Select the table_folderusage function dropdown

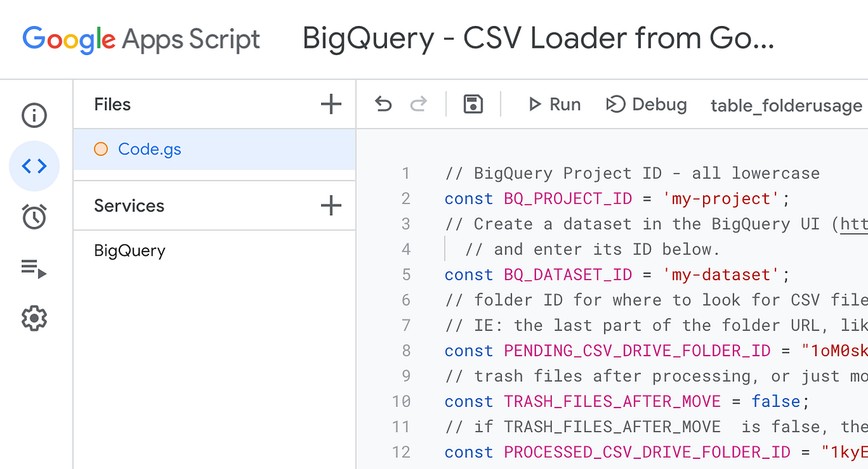[x=786, y=106]
